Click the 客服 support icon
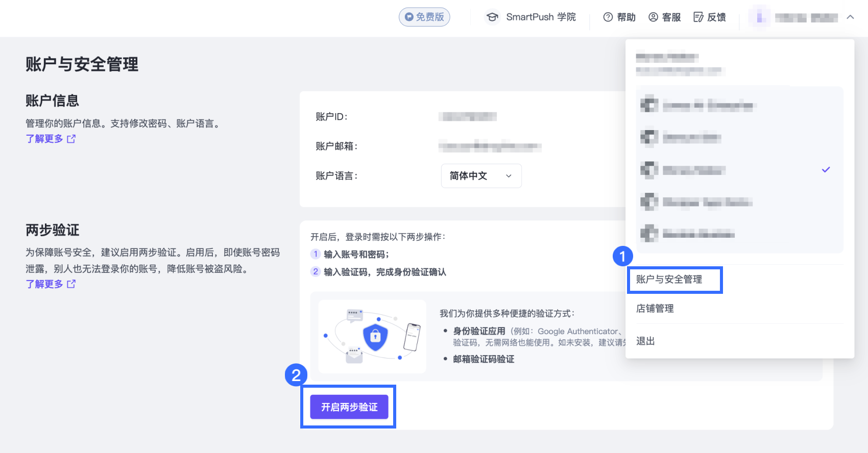 pos(653,17)
